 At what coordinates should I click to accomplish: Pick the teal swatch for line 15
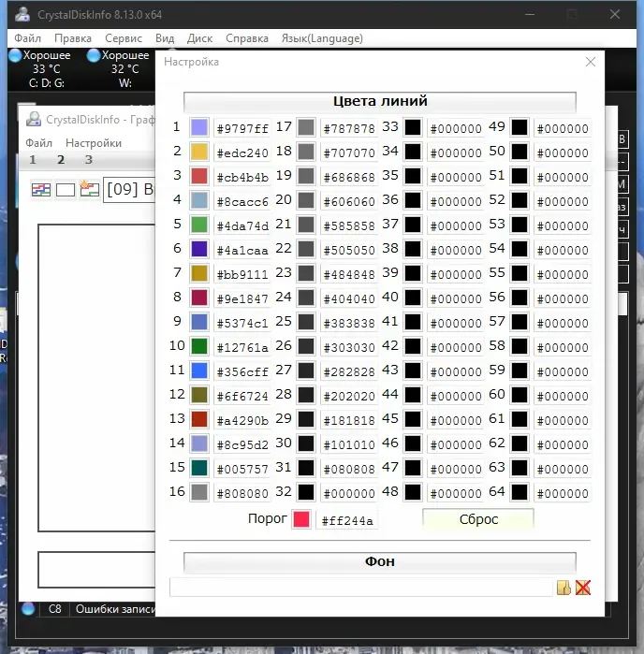199,468
